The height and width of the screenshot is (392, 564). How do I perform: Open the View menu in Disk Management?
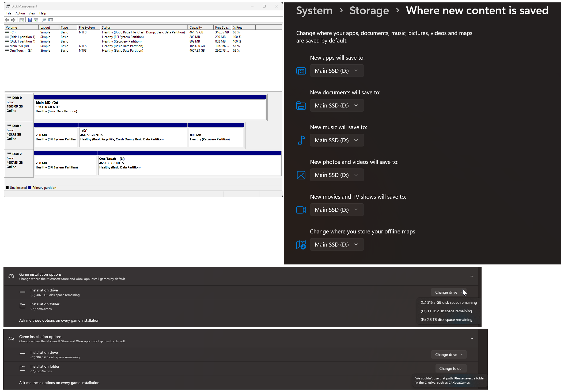(x=32, y=13)
